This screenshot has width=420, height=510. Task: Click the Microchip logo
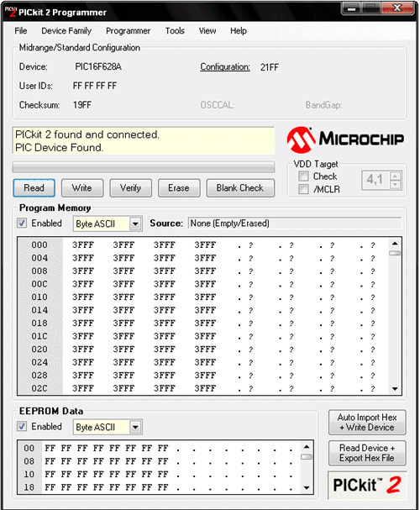click(345, 139)
